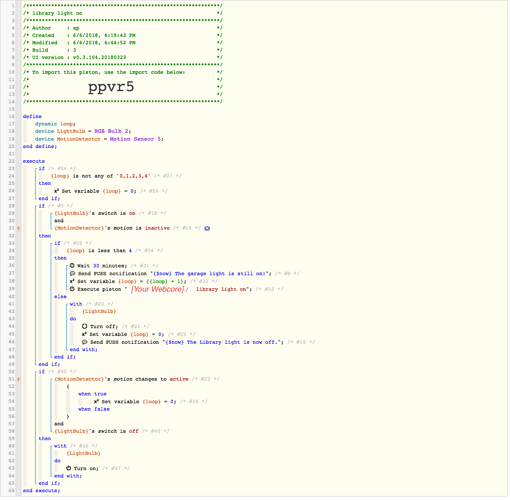The height and width of the screenshot is (500, 511).
Task: Click 'Set variable {loop} = {{loop} + 1};' statement
Action: [x=128, y=282]
